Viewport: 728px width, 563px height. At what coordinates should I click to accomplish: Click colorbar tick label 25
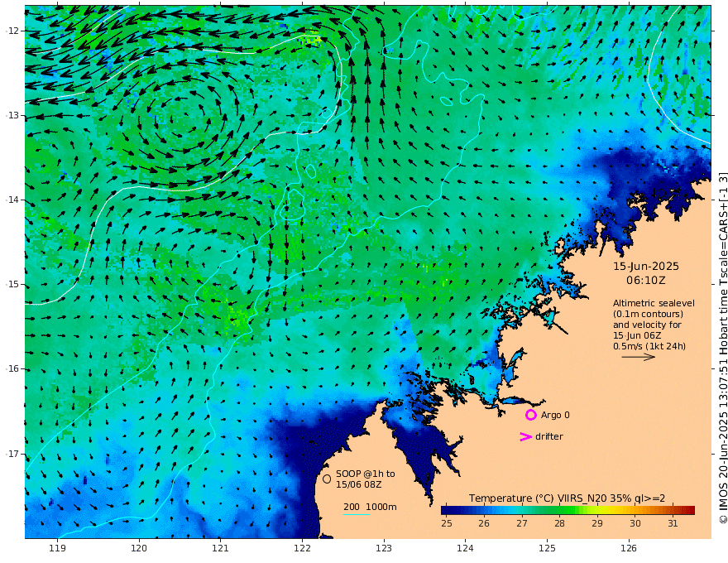pos(446,523)
